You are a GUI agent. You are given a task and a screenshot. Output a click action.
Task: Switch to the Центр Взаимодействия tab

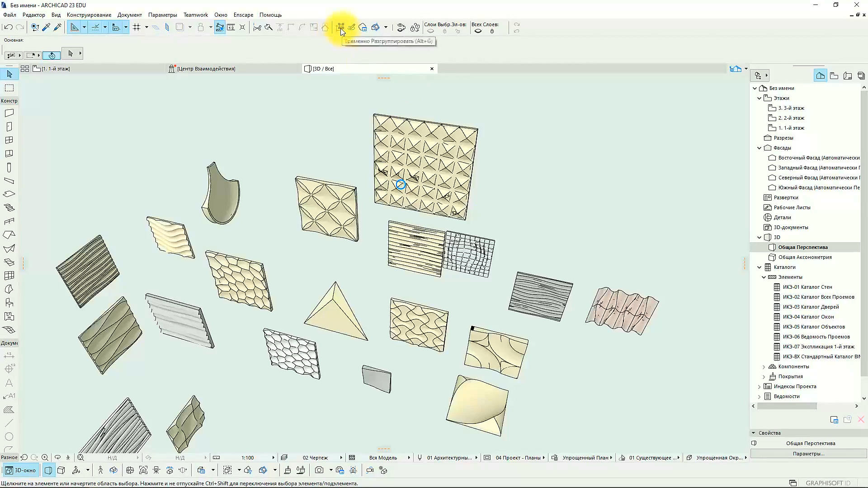(x=206, y=69)
